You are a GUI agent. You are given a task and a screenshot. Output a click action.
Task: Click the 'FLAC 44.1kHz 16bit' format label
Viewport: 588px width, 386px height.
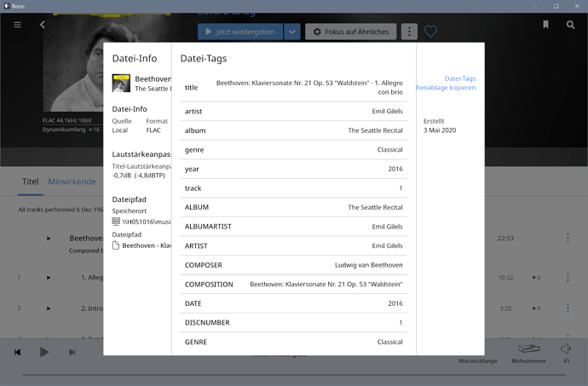pyautogui.click(x=67, y=120)
